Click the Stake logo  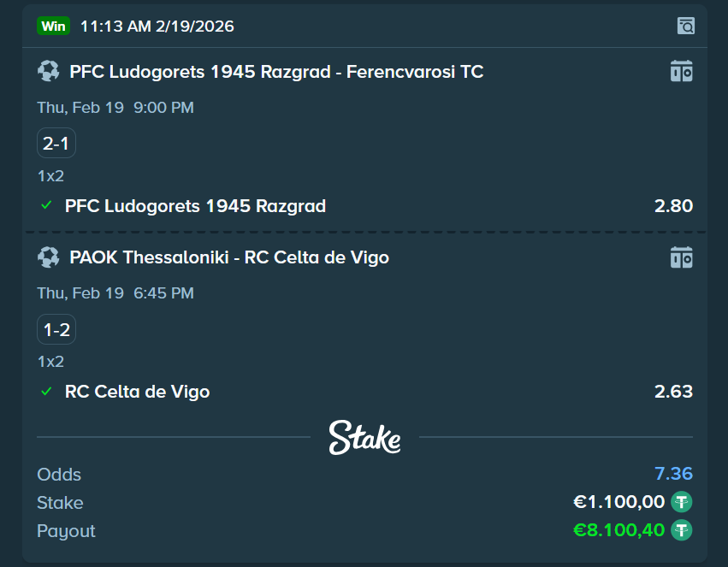(364, 437)
